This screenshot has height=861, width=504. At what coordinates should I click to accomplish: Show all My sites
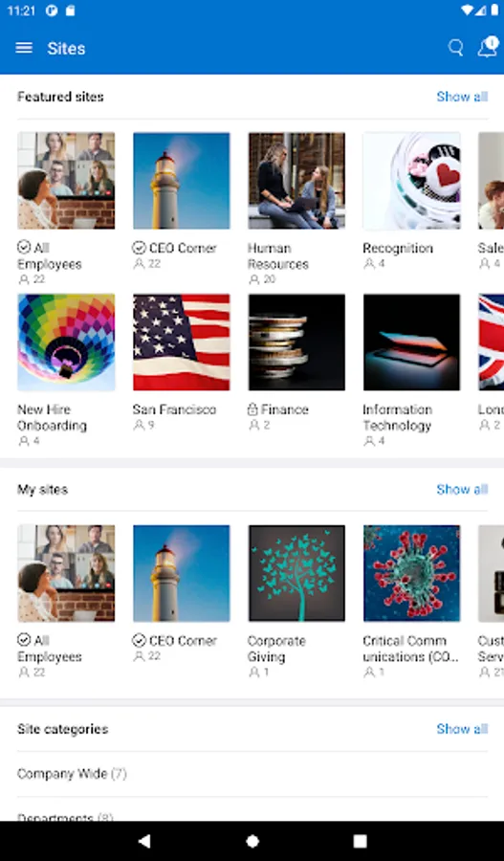point(462,489)
